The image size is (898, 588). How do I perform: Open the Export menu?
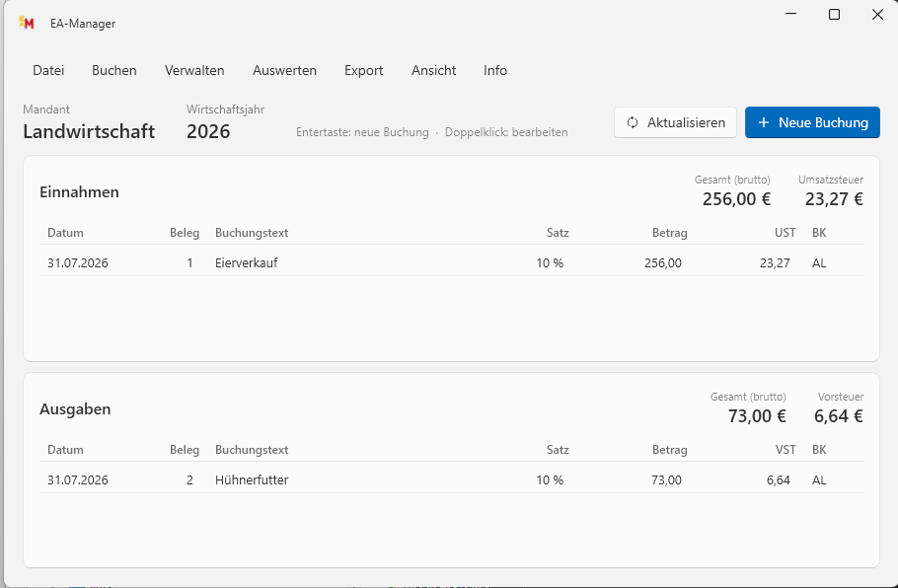click(364, 70)
